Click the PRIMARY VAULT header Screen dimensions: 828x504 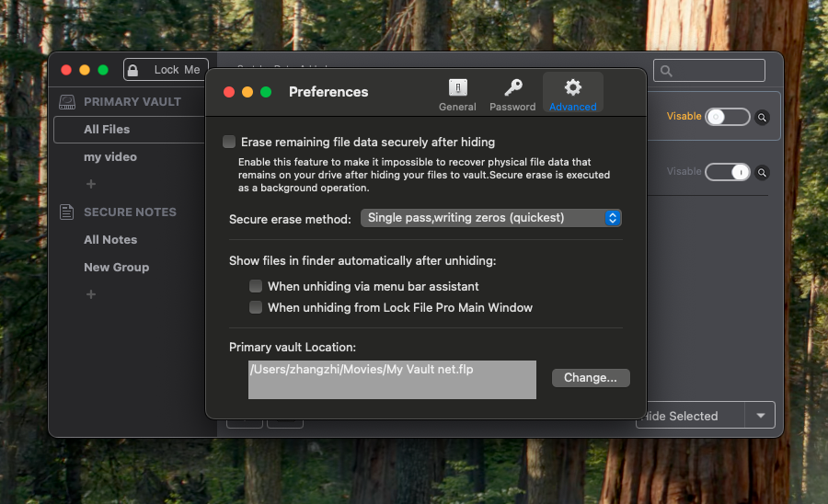[x=132, y=102]
